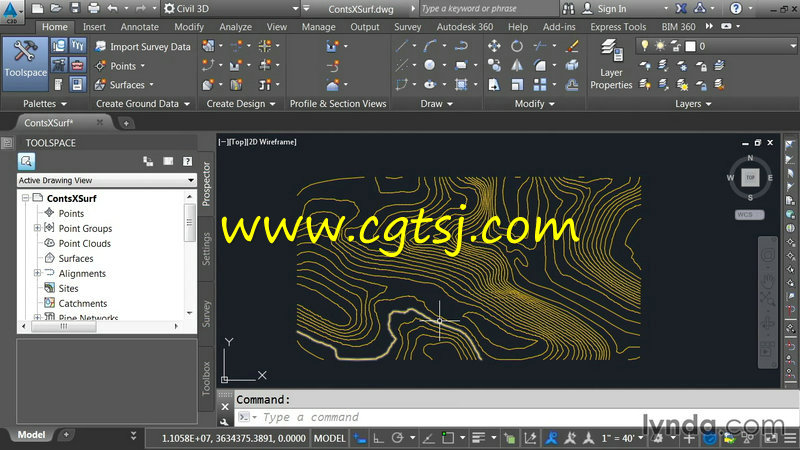Open the Civil 3D workspace dropdown

231,9
